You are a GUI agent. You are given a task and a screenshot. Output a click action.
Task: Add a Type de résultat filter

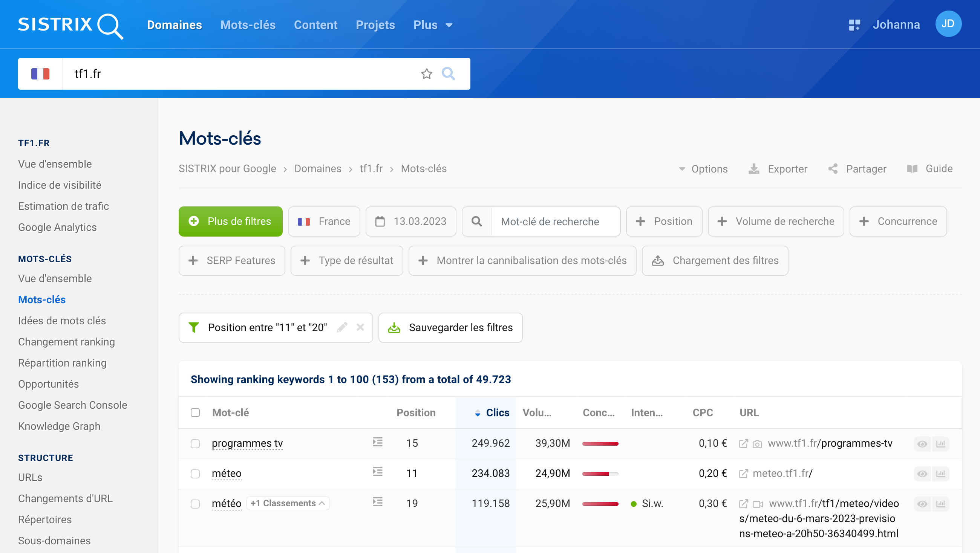point(346,261)
